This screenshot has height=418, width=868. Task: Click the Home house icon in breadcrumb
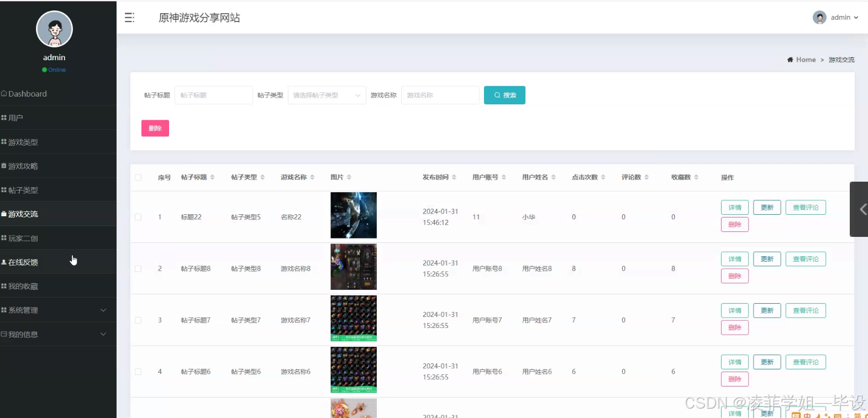click(790, 60)
